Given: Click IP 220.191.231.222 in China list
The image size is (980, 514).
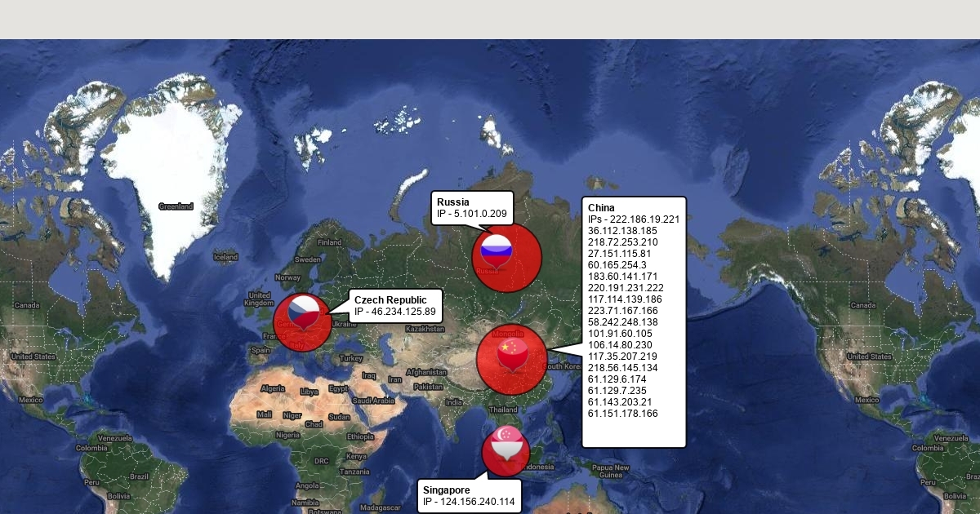Looking at the screenshot, I should click(626, 288).
